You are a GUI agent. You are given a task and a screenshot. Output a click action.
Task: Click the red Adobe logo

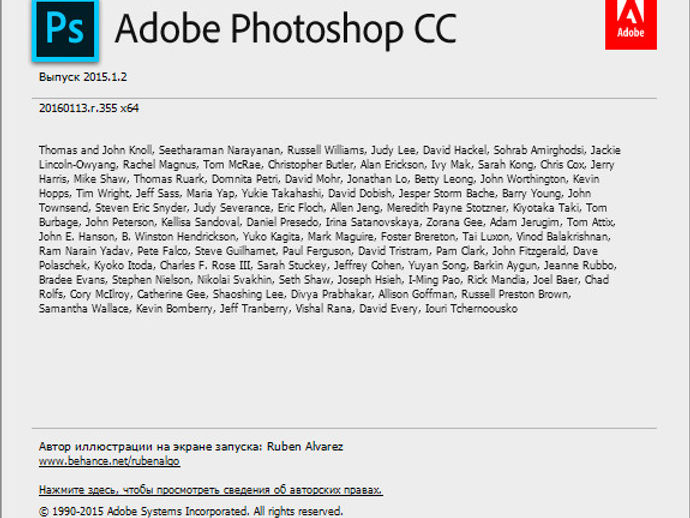coord(631,25)
